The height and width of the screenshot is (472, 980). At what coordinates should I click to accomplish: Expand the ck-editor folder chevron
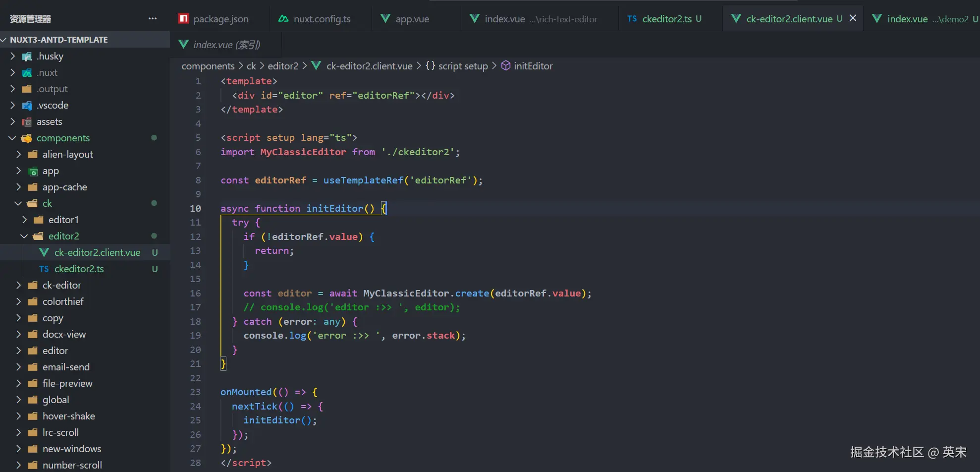click(x=19, y=286)
